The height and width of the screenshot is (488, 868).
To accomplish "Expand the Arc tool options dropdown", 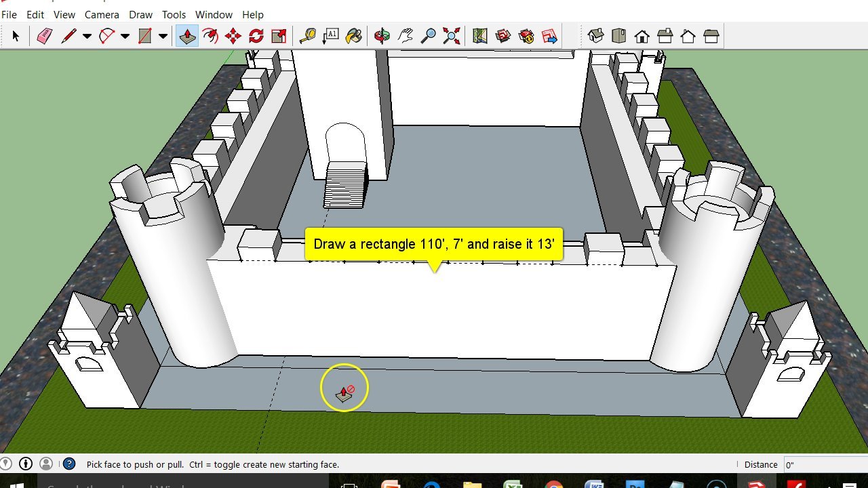I will (125, 35).
